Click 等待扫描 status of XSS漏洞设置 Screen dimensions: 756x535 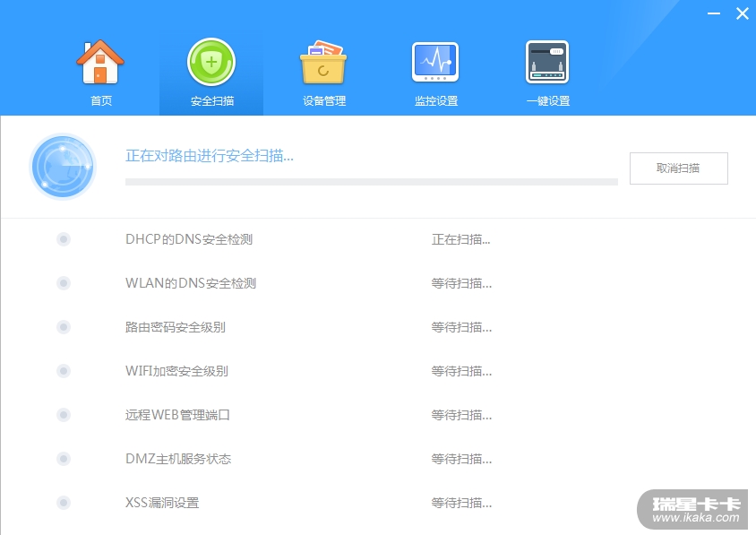click(x=461, y=503)
